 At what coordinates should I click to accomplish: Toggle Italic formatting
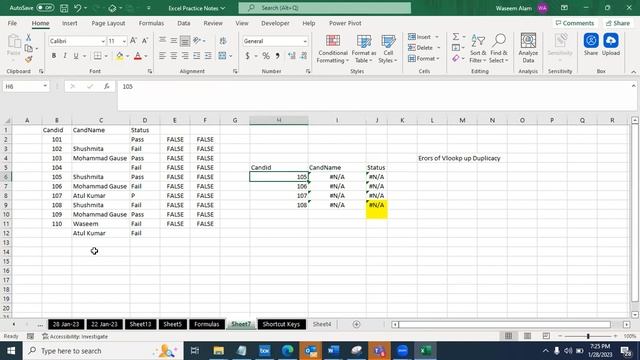pyautogui.click(x=65, y=56)
